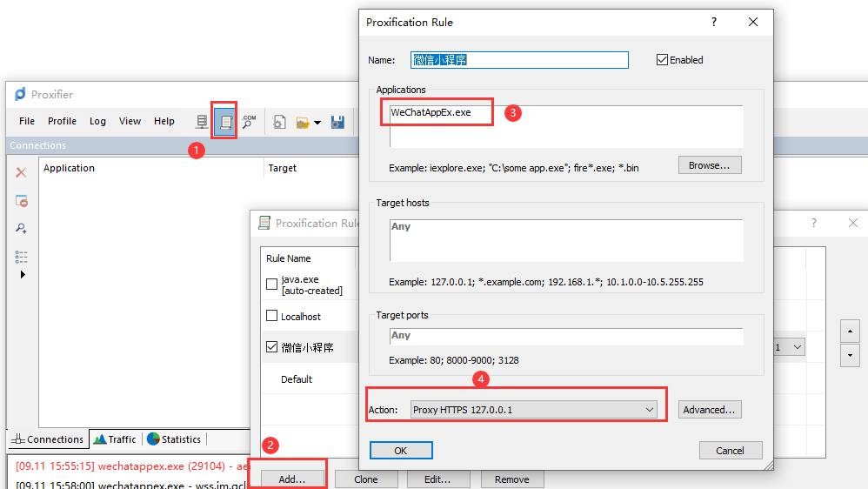Click the Target ports field

point(566,336)
